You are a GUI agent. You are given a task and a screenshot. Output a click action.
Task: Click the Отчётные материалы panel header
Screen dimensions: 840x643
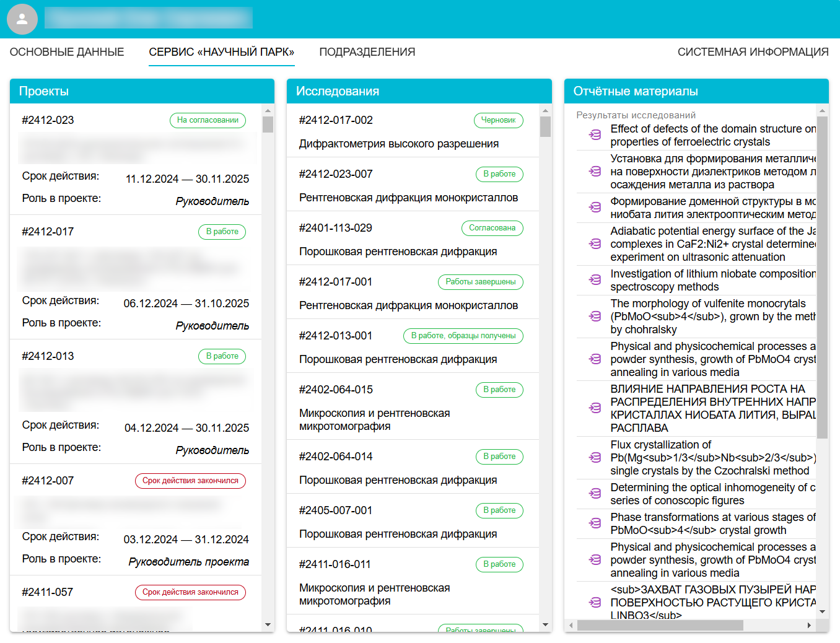(696, 91)
